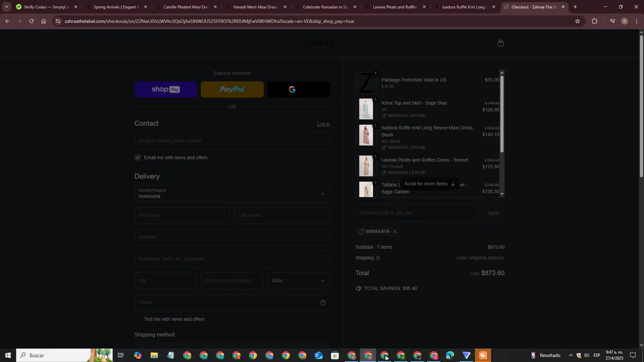View site information icon in address bar
Image resolution: width=644 pixels, height=362 pixels.
pyautogui.click(x=58, y=21)
